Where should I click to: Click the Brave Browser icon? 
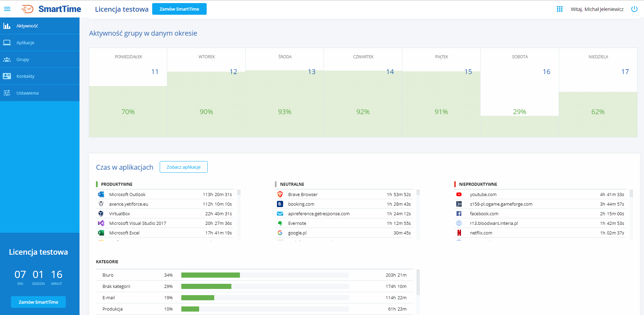(280, 194)
